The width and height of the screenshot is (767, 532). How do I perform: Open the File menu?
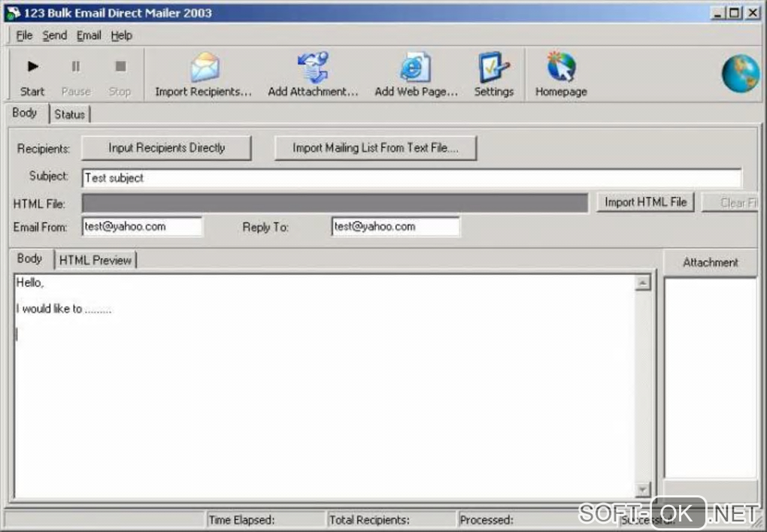tap(24, 36)
